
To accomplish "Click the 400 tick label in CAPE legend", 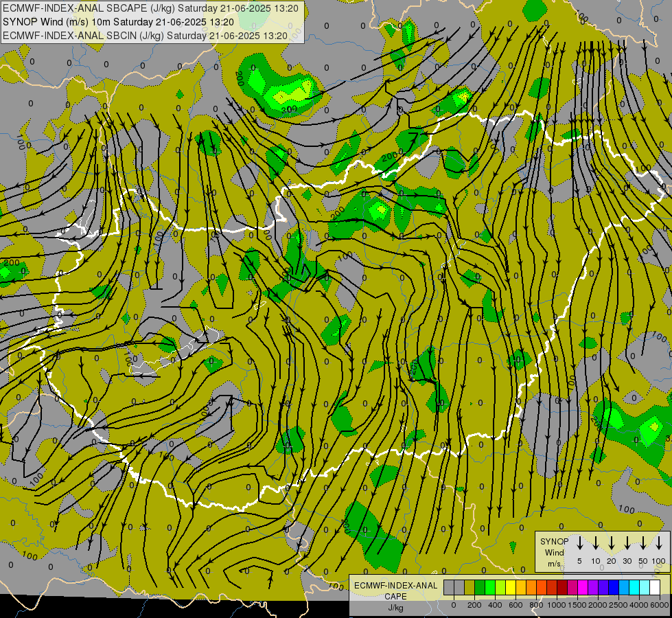I will (x=495, y=605).
